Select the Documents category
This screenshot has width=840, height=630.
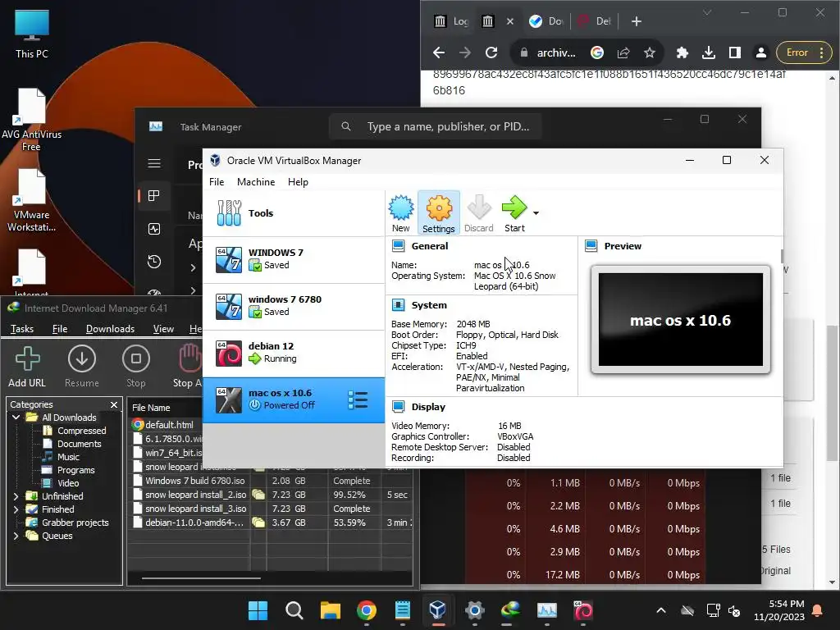tap(79, 444)
